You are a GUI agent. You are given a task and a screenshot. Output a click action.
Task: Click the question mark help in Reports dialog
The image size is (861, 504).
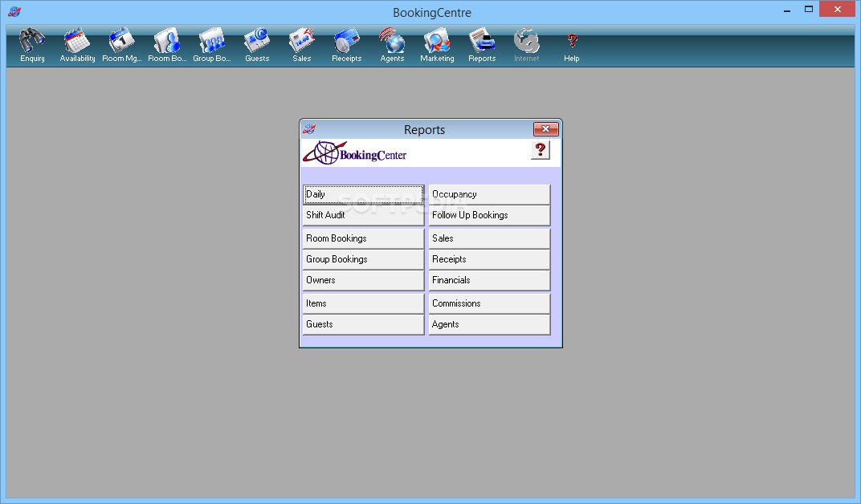541,150
